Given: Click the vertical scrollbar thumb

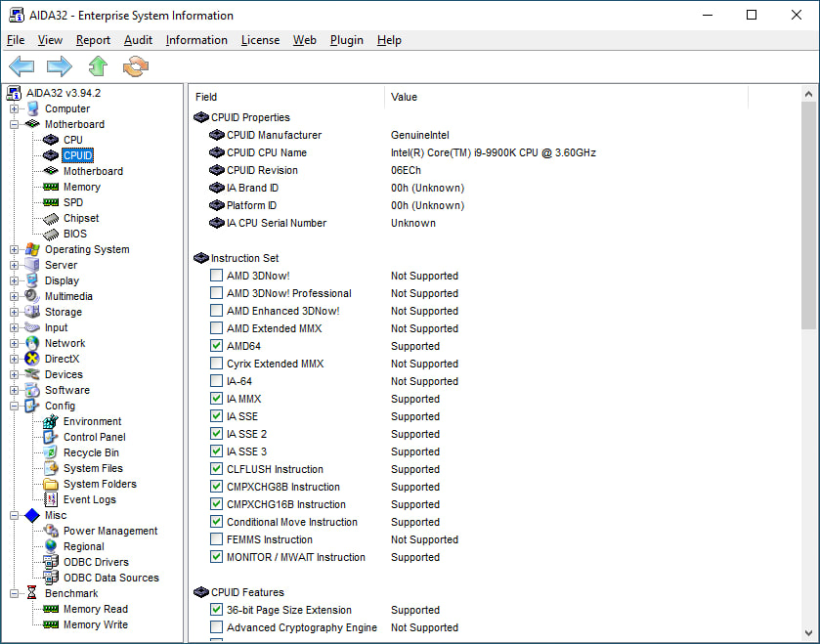Looking at the screenshot, I should (808, 216).
